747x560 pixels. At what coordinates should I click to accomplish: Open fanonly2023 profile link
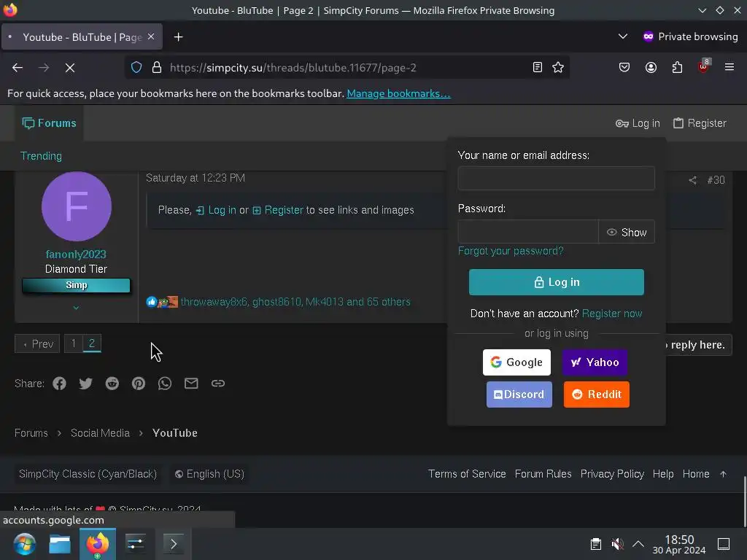(76, 254)
